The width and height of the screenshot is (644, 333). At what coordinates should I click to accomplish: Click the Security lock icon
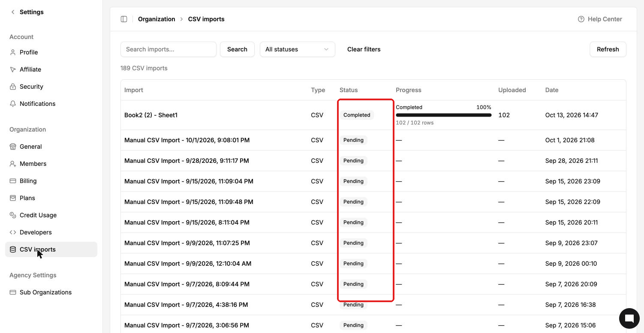click(13, 87)
